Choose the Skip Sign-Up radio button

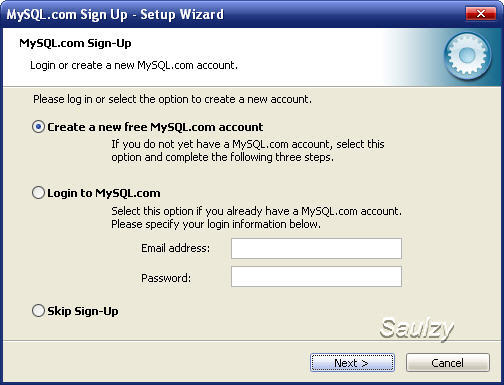[x=38, y=311]
